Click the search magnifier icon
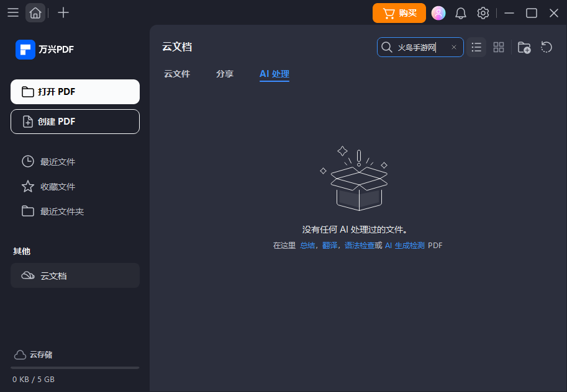The image size is (567, 392). (386, 47)
